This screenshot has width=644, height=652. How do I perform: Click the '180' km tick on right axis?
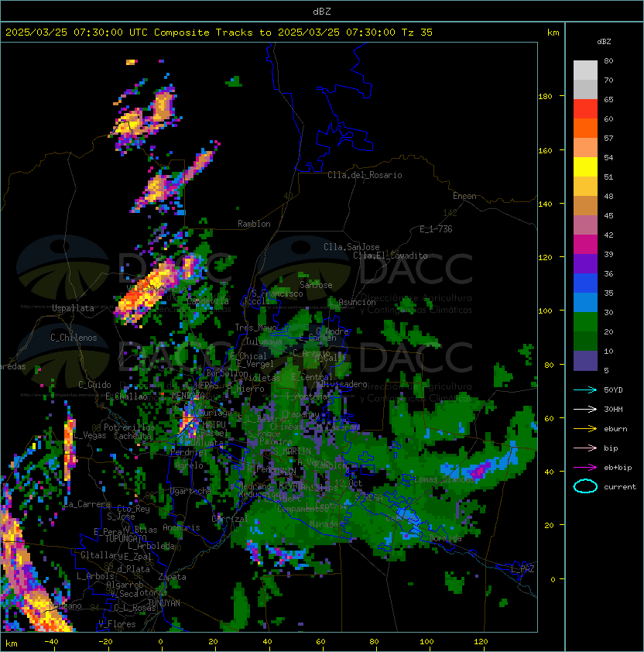(x=545, y=96)
